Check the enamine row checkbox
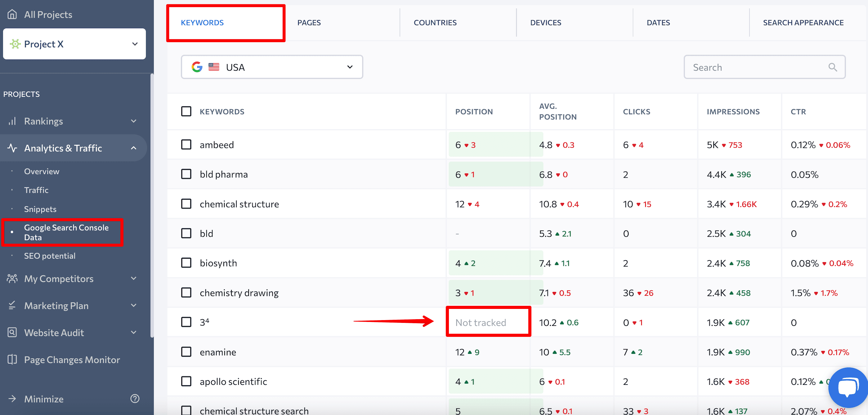 186,352
